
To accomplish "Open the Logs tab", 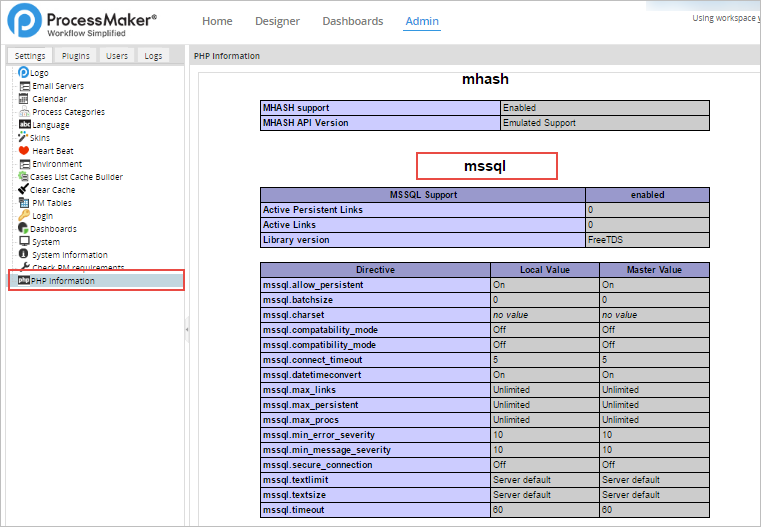I will click(153, 56).
